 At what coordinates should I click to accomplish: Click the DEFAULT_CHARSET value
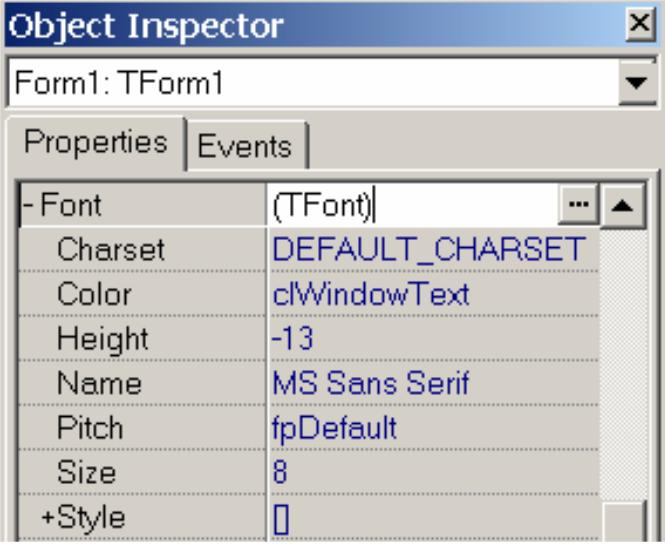[429, 249]
